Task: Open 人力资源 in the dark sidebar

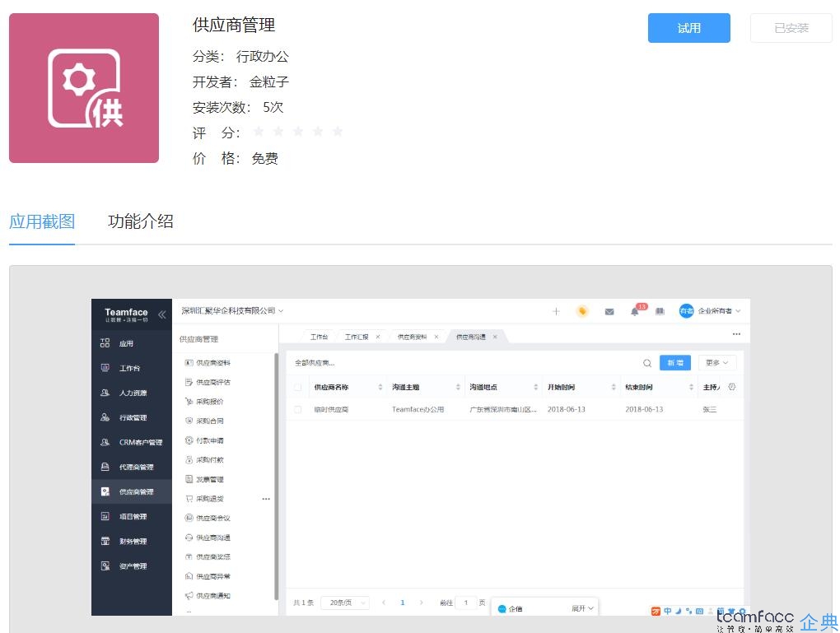Action: point(133,393)
